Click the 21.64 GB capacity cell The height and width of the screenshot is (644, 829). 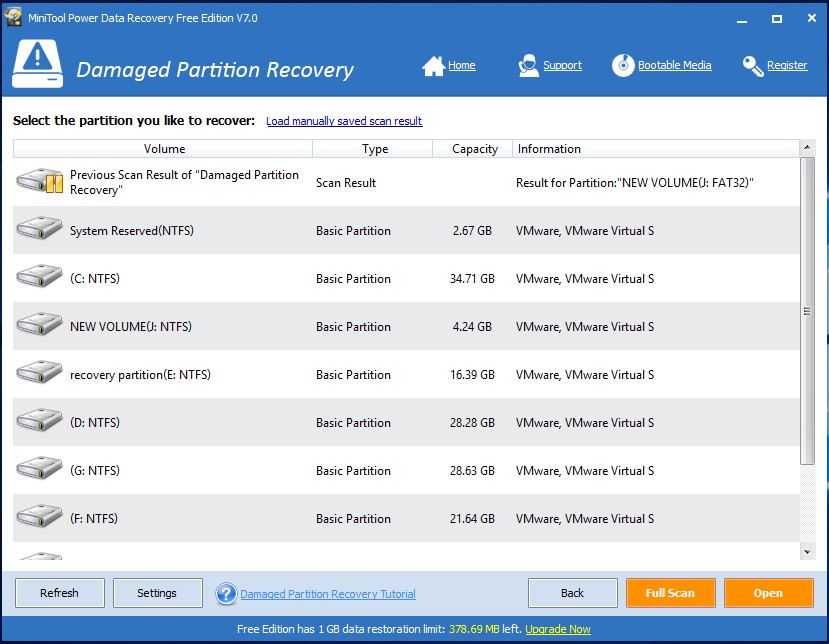pos(472,519)
